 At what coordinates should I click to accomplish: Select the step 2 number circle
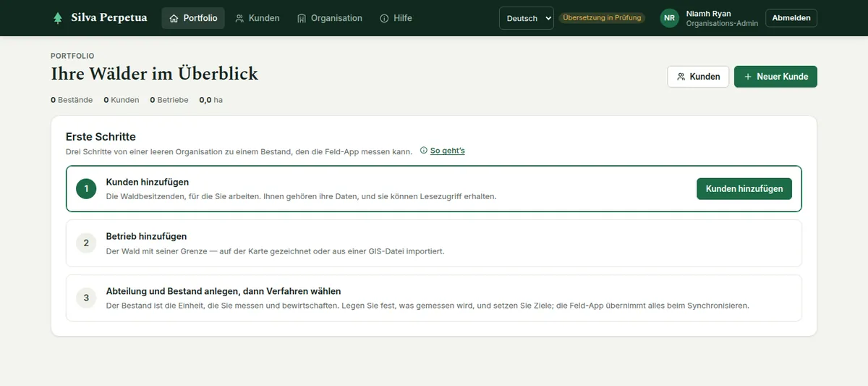(86, 243)
